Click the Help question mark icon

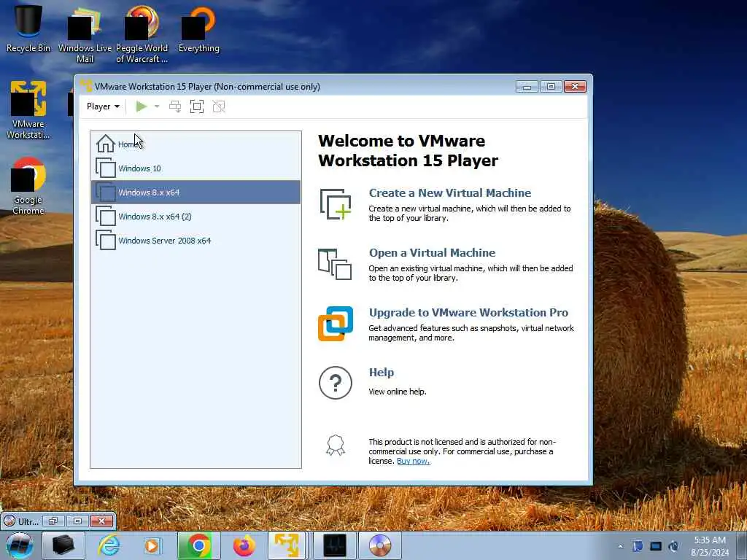point(336,383)
